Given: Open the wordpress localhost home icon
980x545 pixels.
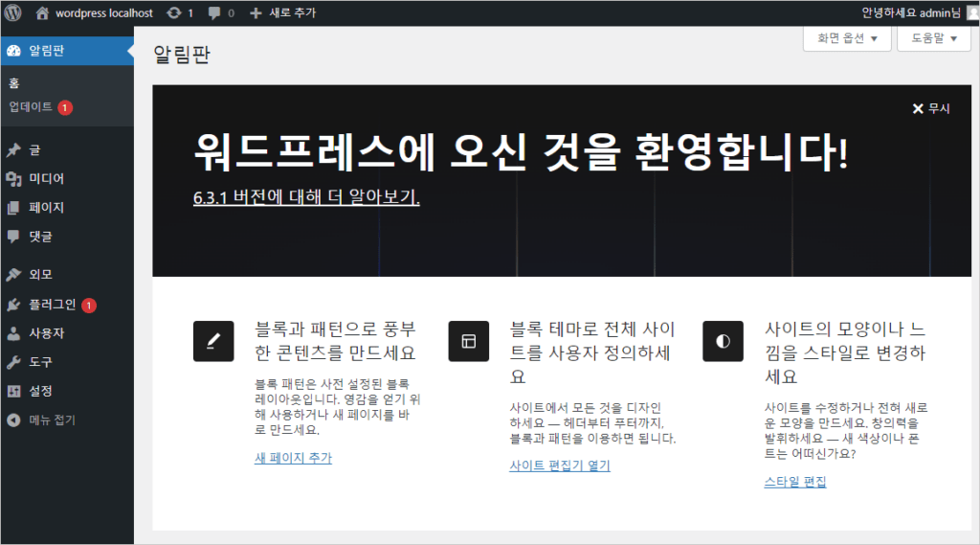Looking at the screenshot, I should tap(42, 13).
